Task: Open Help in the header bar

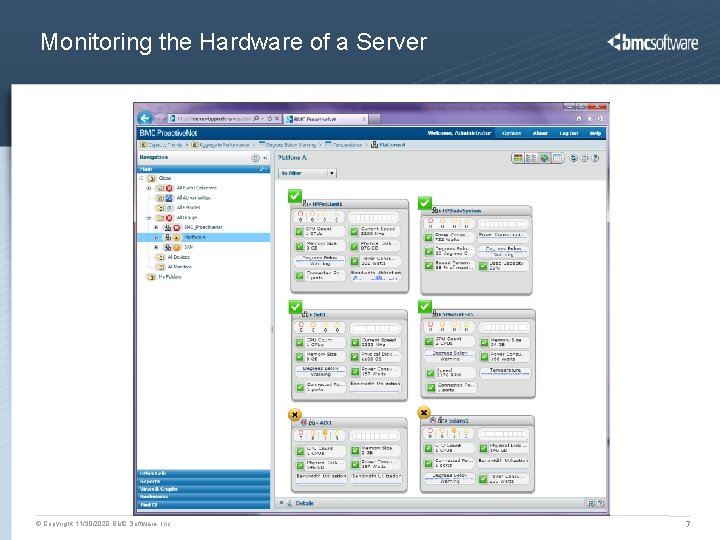Action: [595, 133]
